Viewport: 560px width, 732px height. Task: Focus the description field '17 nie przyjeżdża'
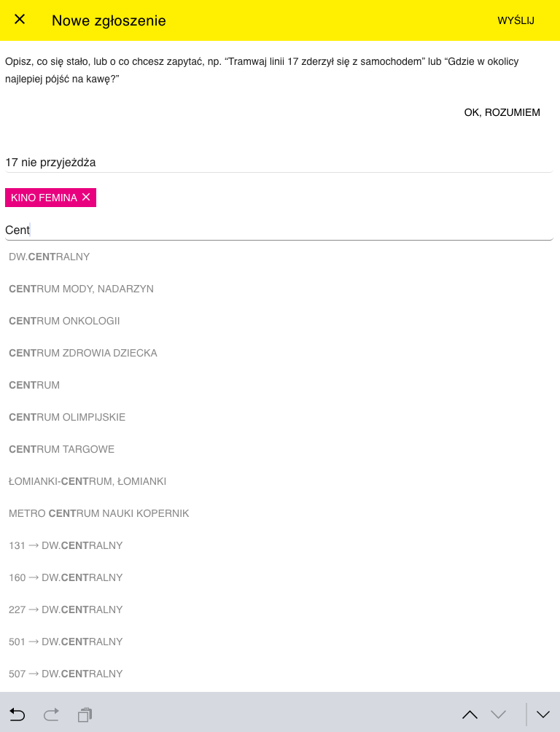(279, 163)
